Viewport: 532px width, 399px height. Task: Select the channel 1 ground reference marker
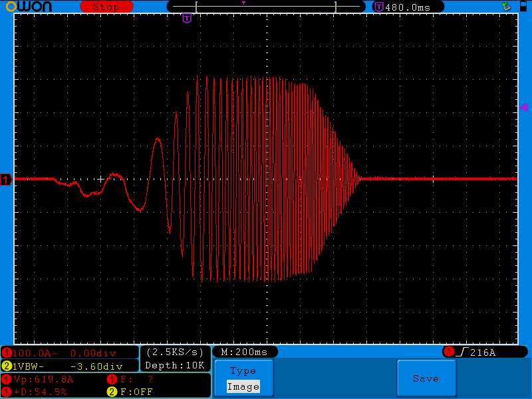click(x=6, y=180)
